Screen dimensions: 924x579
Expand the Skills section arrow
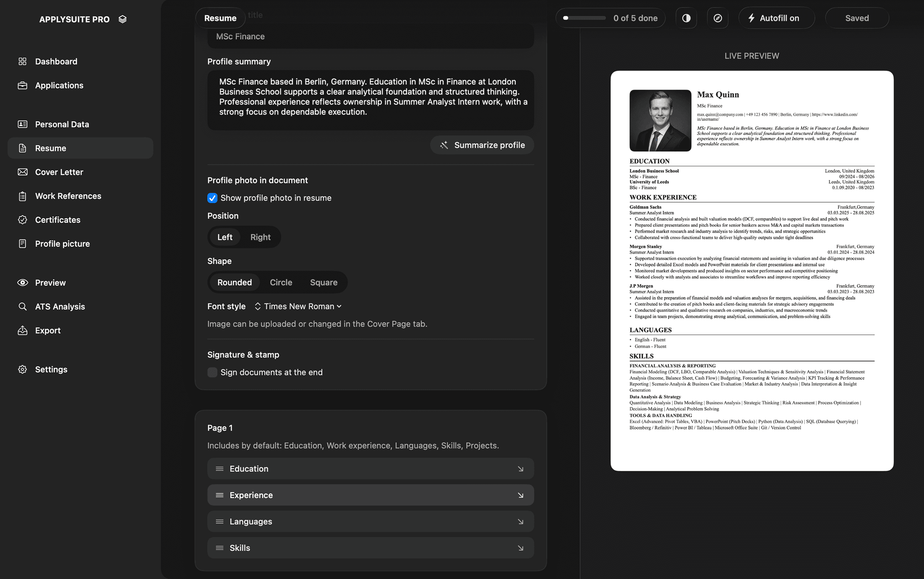pyautogui.click(x=520, y=548)
